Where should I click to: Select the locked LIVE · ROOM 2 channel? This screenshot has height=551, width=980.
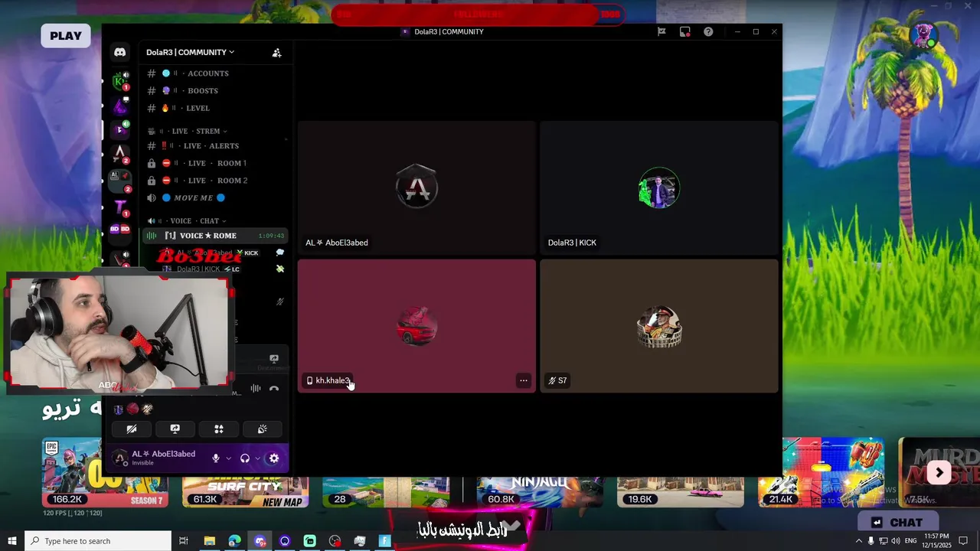click(217, 181)
